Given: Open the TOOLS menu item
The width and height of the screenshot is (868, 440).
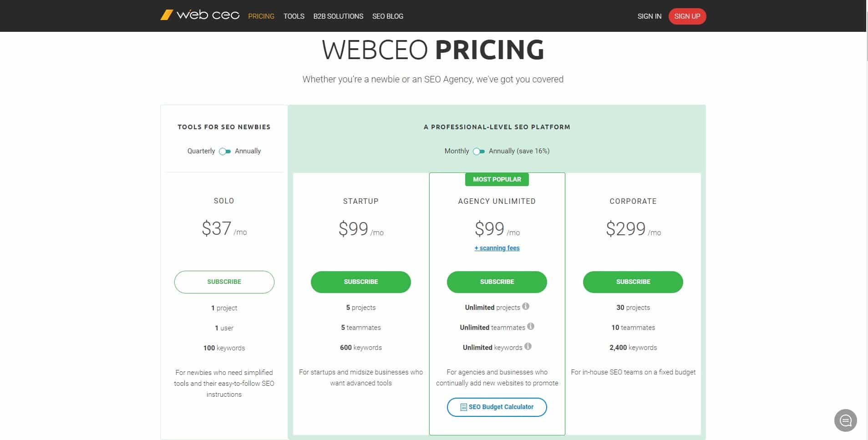Looking at the screenshot, I should point(294,16).
